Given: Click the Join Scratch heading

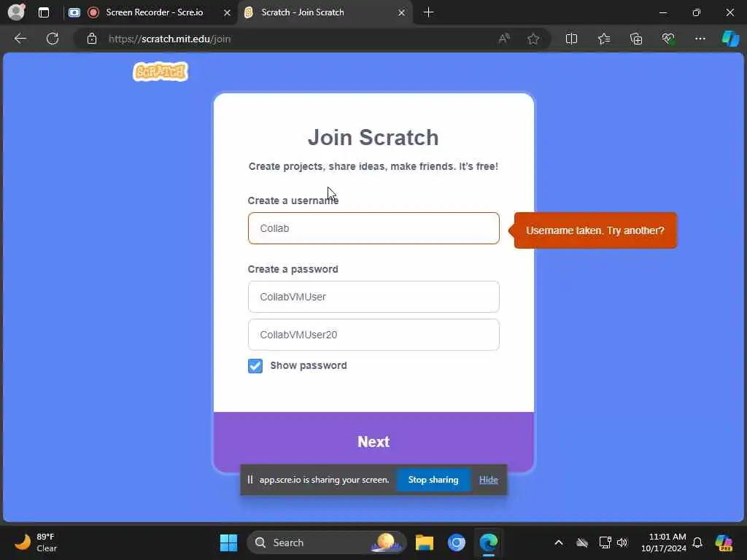Looking at the screenshot, I should 373,137.
